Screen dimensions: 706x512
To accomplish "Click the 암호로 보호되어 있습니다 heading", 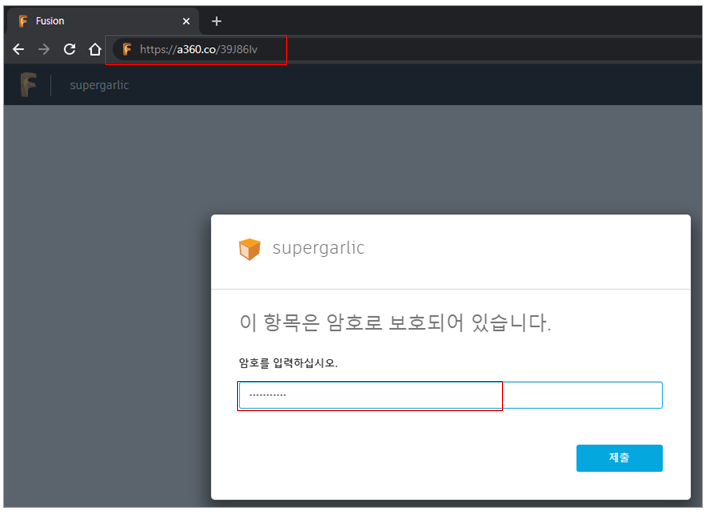I will [x=395, y=323].
